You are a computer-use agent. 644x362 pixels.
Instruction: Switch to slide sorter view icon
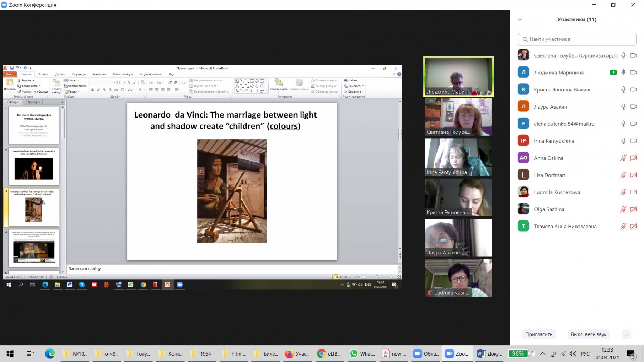click(x=341, y=277)
